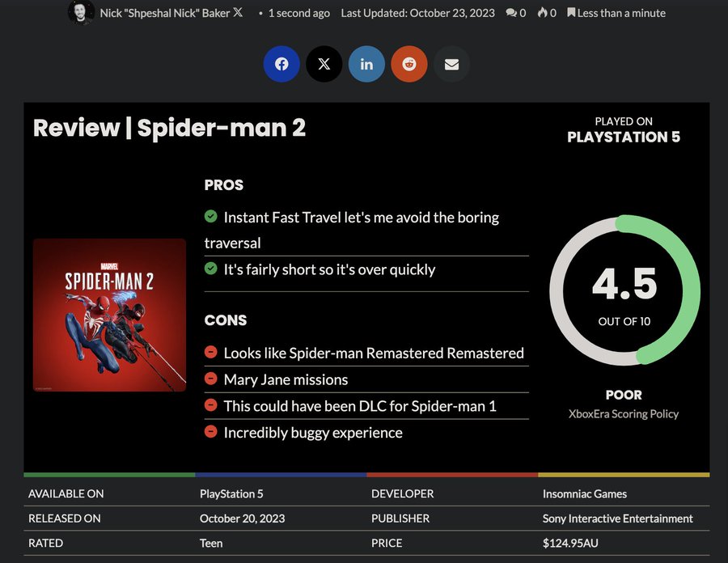Click "Mary Jane missions" text
The height and width of the screenshot is (563, 728).
coord(286,379)
